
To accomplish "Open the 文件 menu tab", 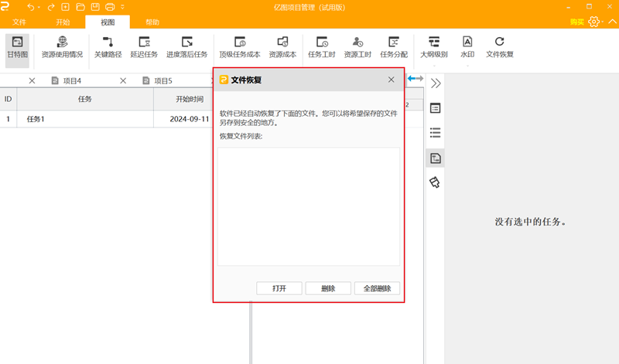I will pos(19,22).
